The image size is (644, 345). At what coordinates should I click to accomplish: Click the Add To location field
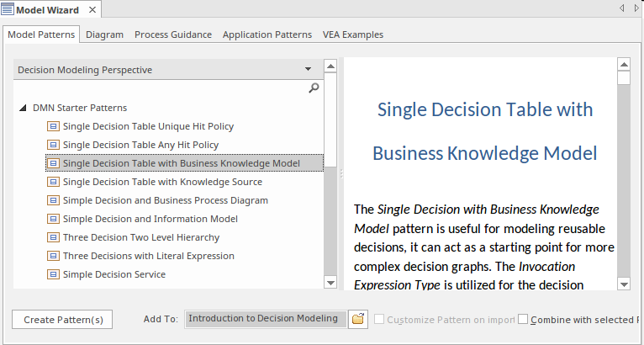(x=264, y=319)
